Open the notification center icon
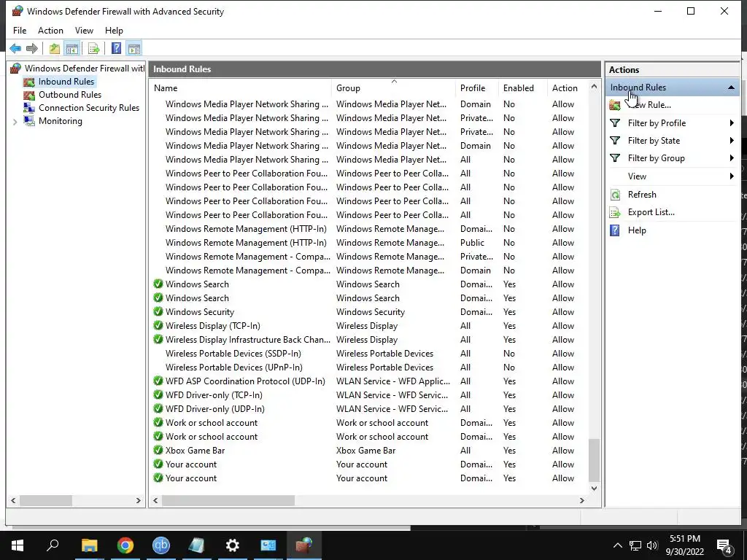Screen dimensions: 747x560 [724, 545]
